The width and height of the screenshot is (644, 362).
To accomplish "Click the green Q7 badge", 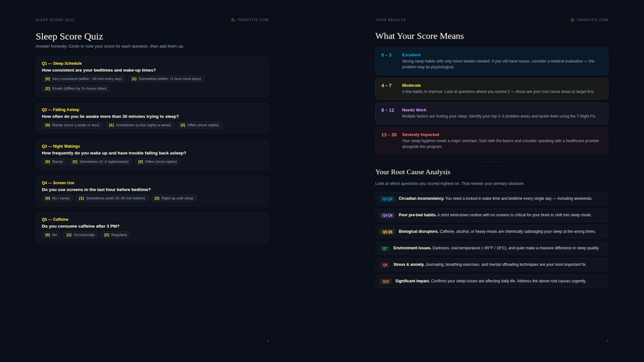I will [384, 248].
